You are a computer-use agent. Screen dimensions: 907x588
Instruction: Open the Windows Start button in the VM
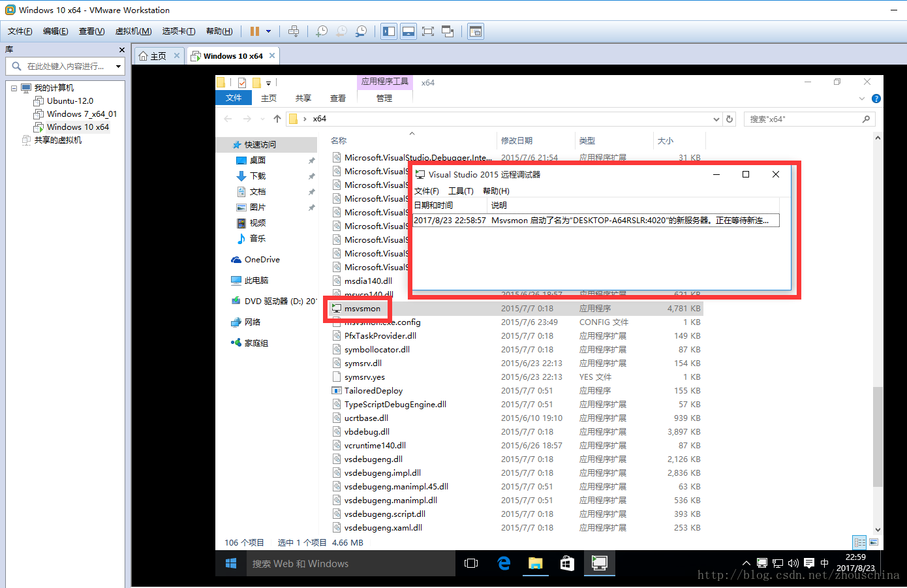pos(231,563)
